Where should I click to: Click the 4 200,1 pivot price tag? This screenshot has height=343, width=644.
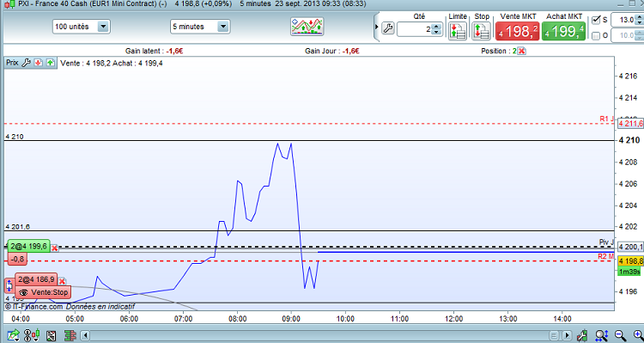(x=631, y=247)
